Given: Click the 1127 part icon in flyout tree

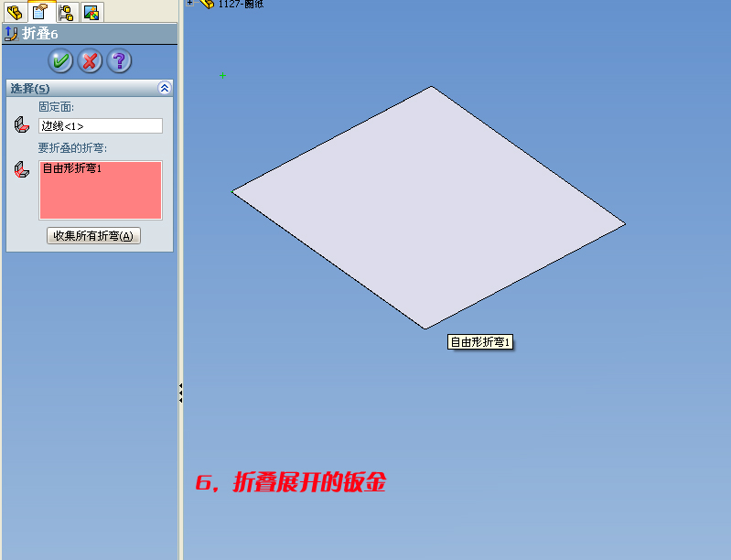Looking at the screenshot, I should [207, 4].
